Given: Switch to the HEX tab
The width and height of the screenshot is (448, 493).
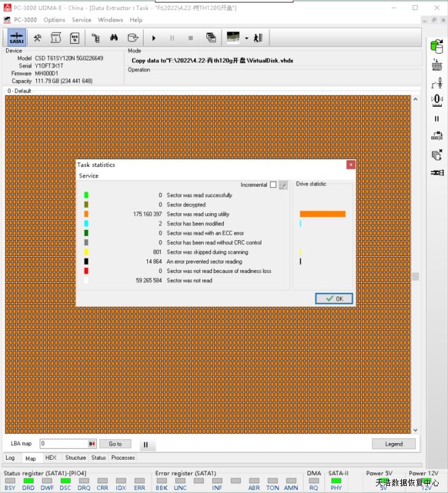Looking at the screenshot, I should [x=51, y=458].
